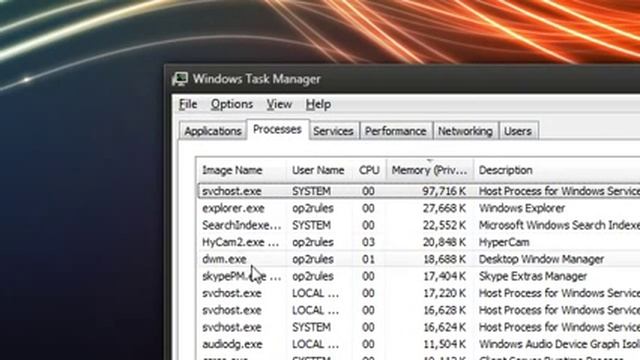Sort by CPU column header
The image size is (640, 360).
click(369, 170)
